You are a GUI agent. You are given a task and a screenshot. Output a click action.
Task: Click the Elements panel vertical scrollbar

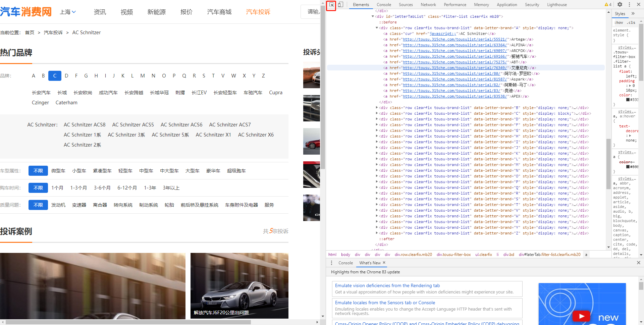click(608, 164)
